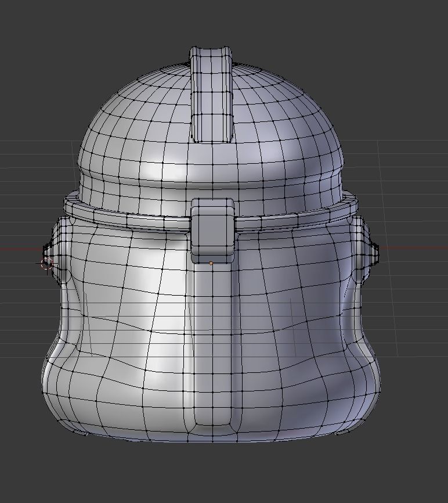The image size is (448, 503).
Task: Select the top fin on the helmet dome
Action: (211, 94)
